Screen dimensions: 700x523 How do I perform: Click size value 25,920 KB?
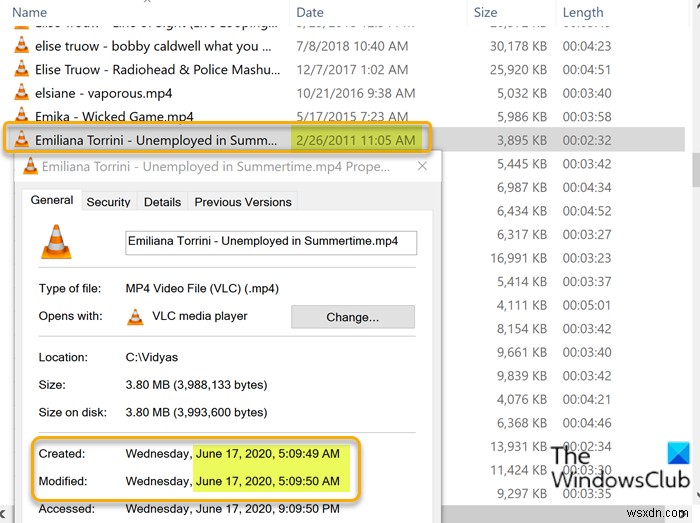[518, 70]
